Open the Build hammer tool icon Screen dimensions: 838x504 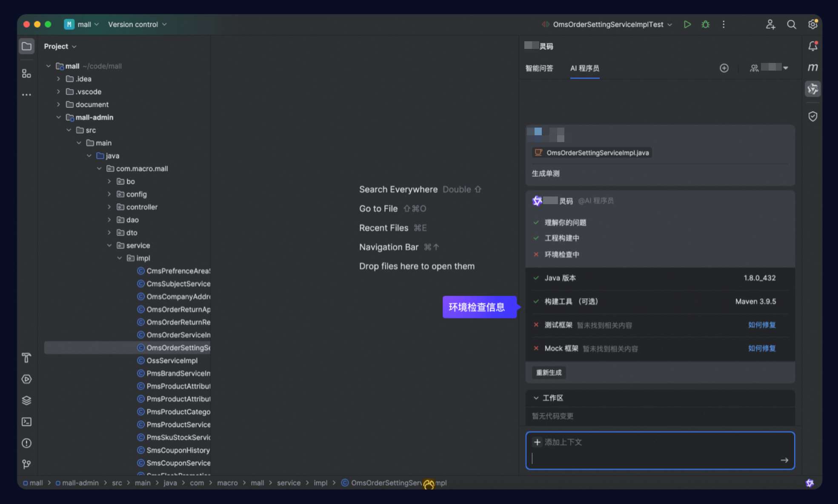pyautogui.click(x=26, y=358)
